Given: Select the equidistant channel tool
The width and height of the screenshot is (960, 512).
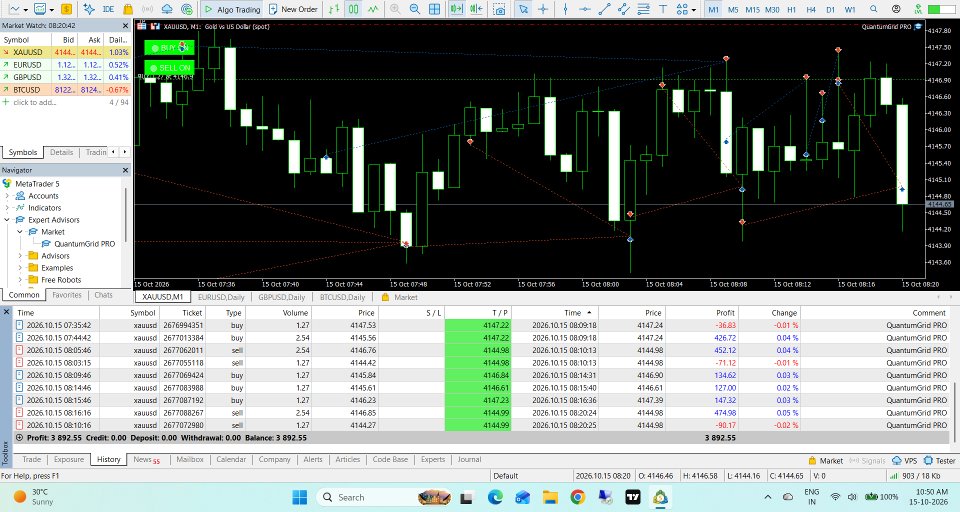Looking at the screenshot, I should pos(624,9).
